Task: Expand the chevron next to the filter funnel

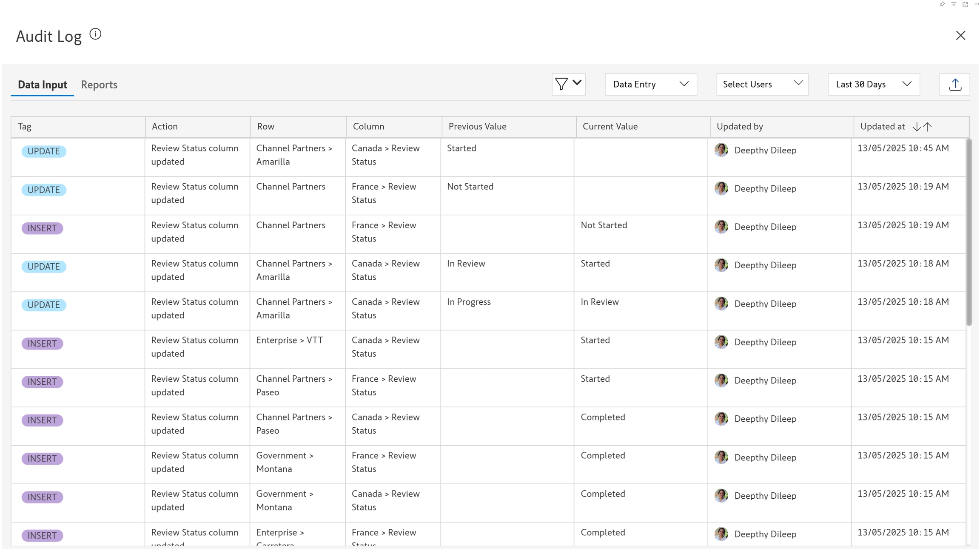Action: click(x=577, y=82)
